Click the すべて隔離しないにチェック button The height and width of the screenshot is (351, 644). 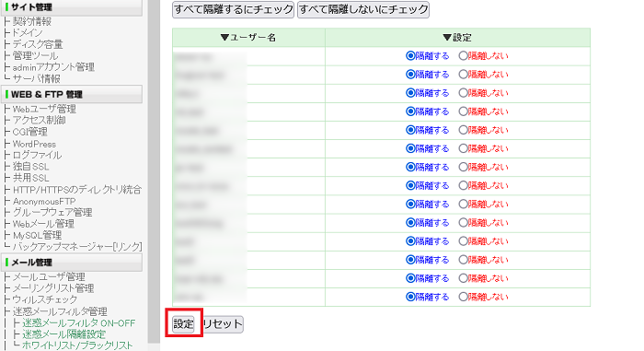click(363, 9)
